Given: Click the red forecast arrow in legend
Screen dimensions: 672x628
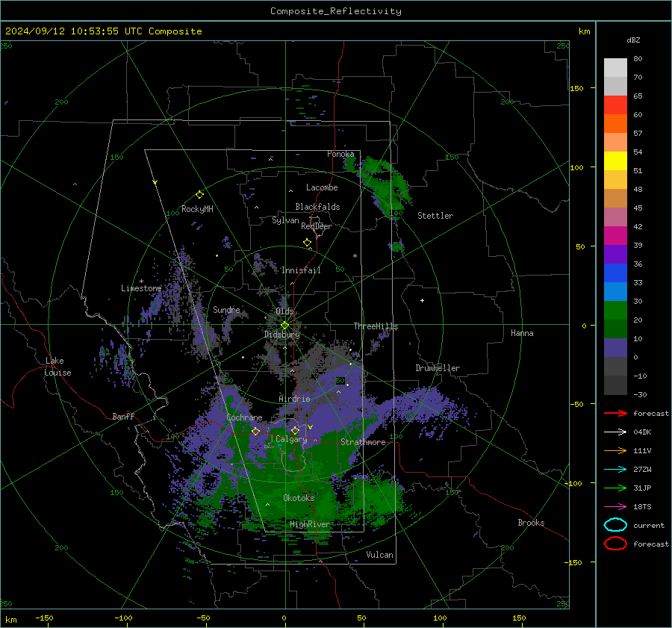Looking at the screenshot, I should point(615,413).
